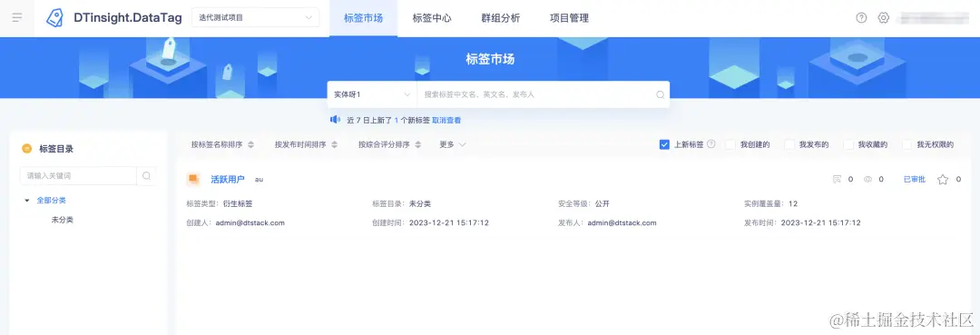Click the speaker announcement icon
The image size is (980, 335).
(x=335, y=119)
